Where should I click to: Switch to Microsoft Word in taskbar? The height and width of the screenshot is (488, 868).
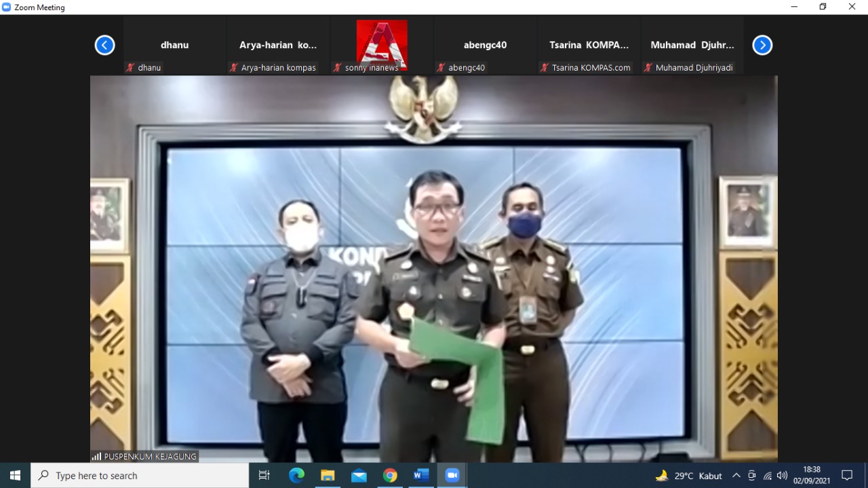[x=421, y=476]
